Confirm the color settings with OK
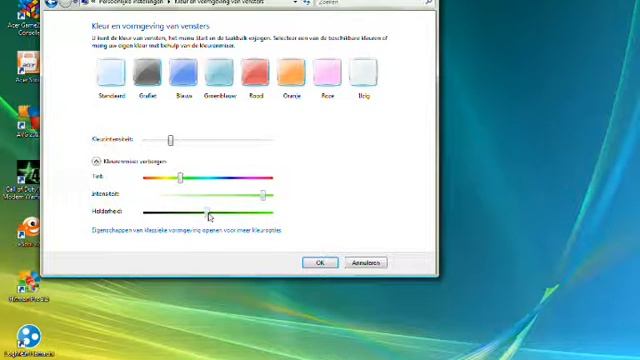The width and height of the screenshot is (640, 360). [x=320, y=263]
